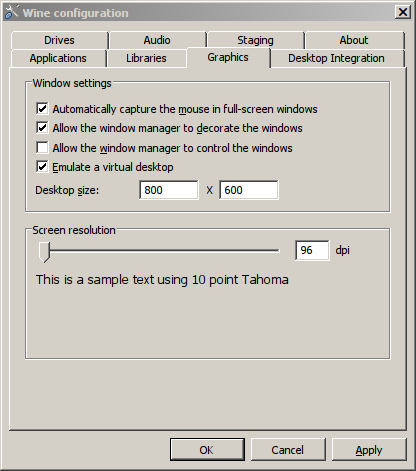The image size is (416, 471).
Task: Switch to the Applications tab
Action: point(58,58)
